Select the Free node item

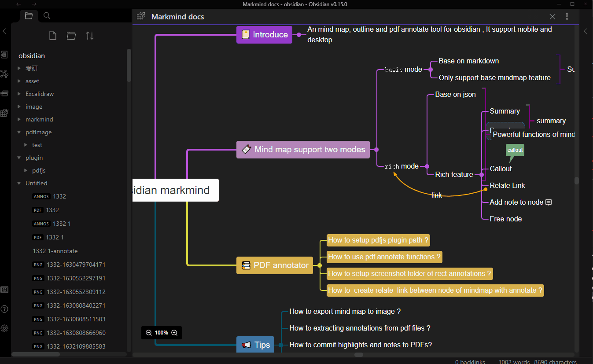[506, 219]
